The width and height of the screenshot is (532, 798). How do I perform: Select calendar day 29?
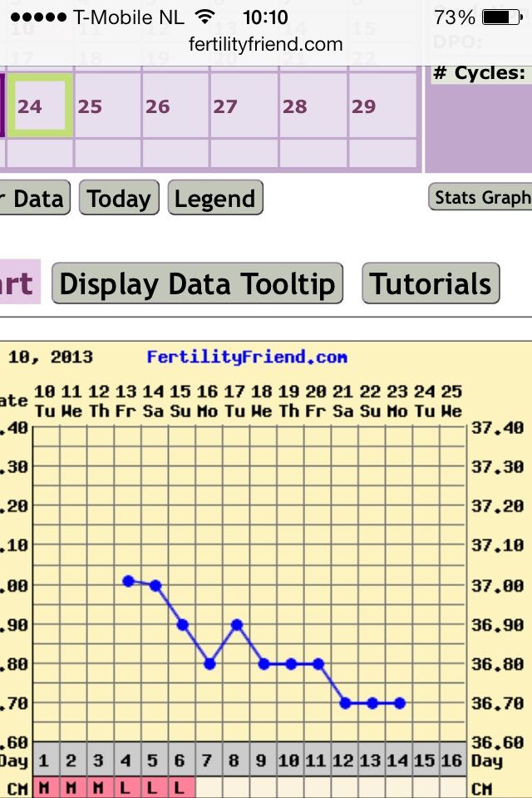click(383, 106)
